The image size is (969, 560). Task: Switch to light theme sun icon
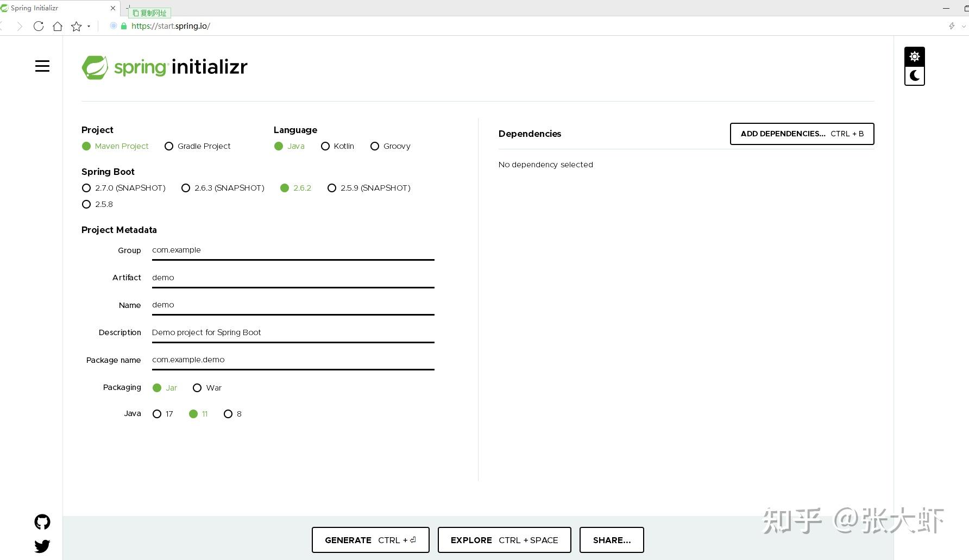(x=915, y=56)
